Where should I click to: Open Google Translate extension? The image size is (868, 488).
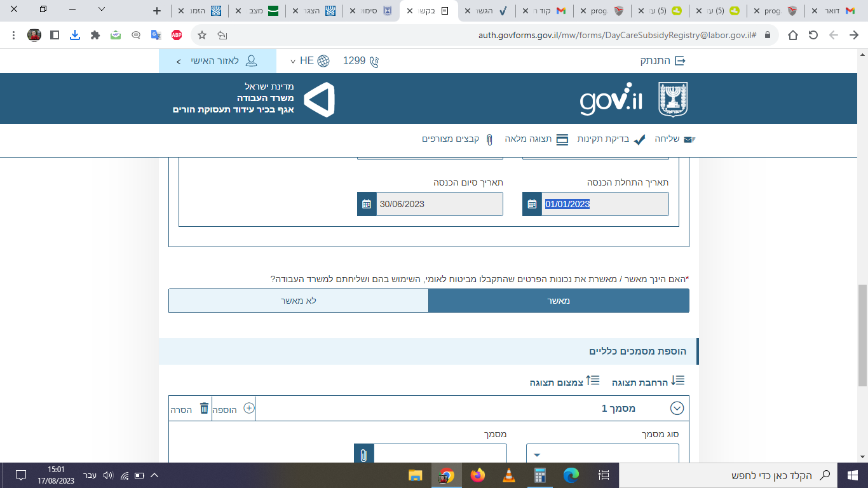pyautogui.click(x=156, y=36)
